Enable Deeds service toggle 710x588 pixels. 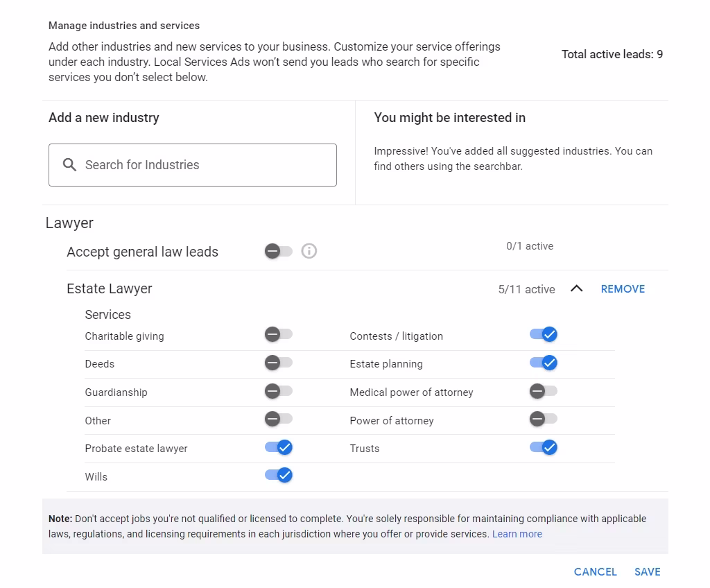tap(279, 363)
